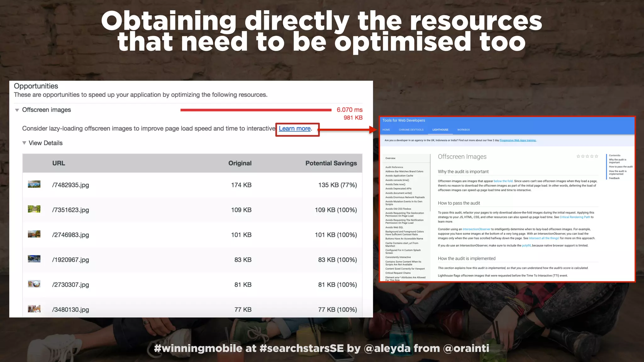The height and width of the screenshot is (362, 644).
Task: Click the 6.070 ms savings value
Action: coord(350,110)
